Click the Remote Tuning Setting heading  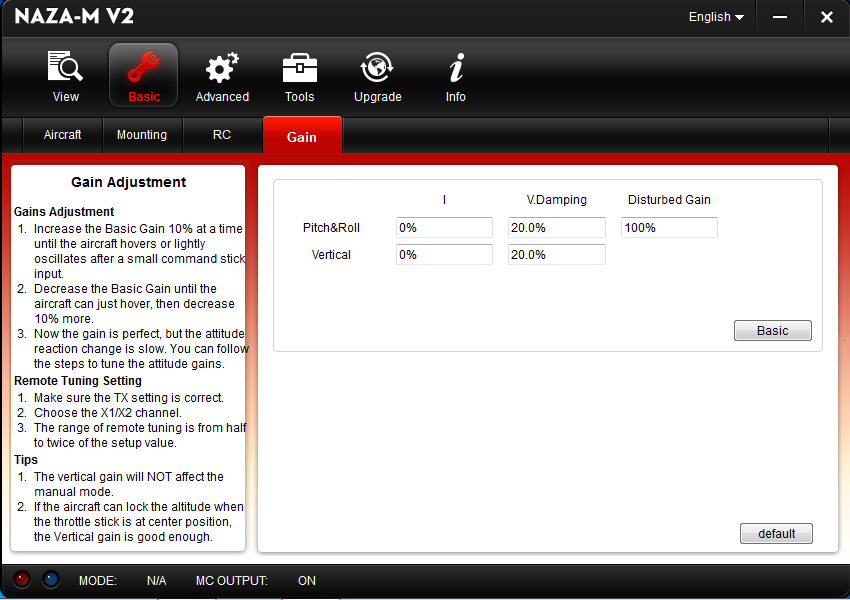tap(78, 381)
